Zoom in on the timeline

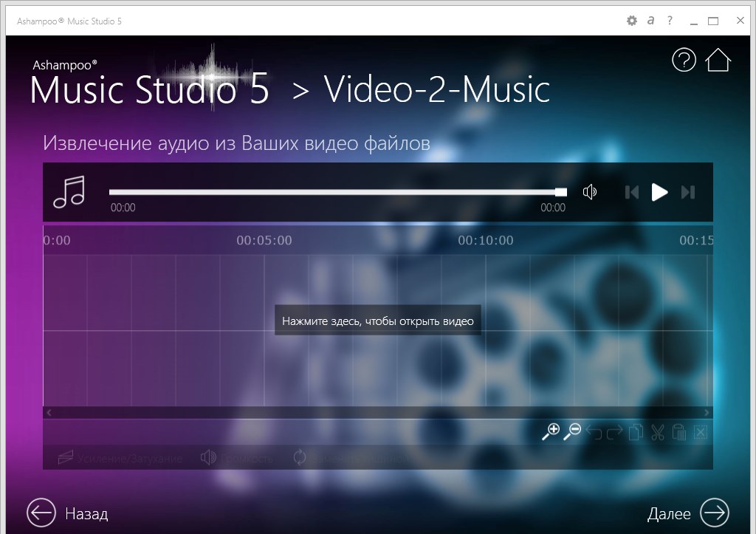pyautogui.click(x=551, y=432)
